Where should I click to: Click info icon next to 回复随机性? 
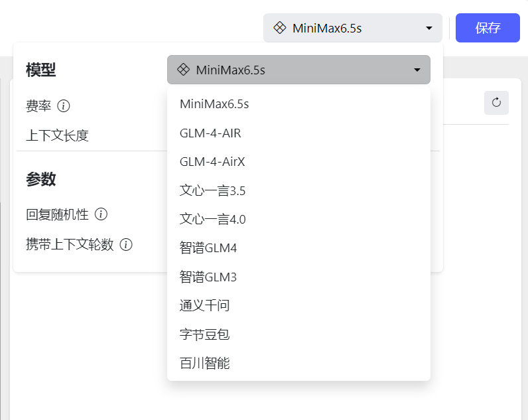[101, 214]
